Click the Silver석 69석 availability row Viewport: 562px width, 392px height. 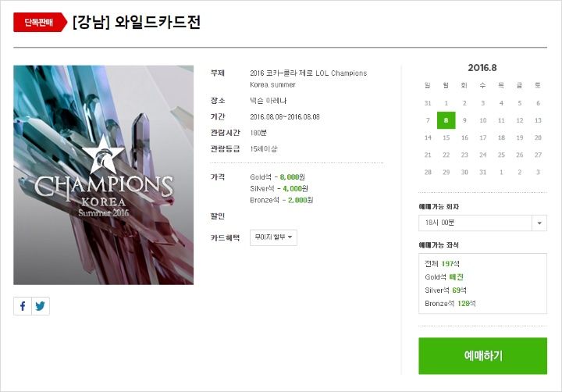[x=446, y=290]
